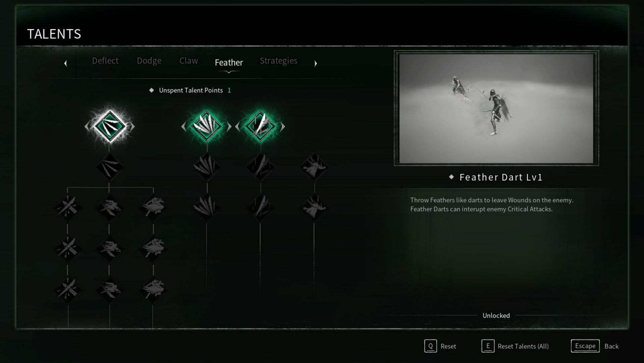Click the right navigation arrow
Image resolution: width=644 pixels, height=363 pixels.
[x=316, y=63]
